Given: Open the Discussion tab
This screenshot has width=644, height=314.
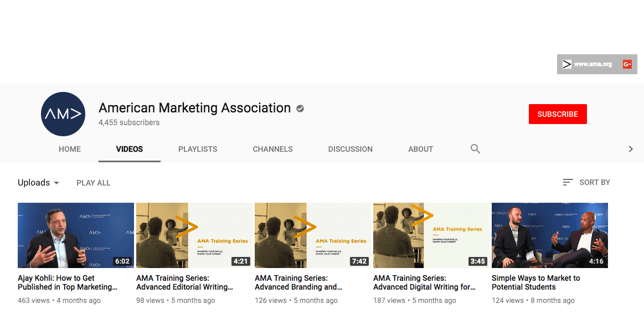Looking at the screenshot, I should pos(351,149).
